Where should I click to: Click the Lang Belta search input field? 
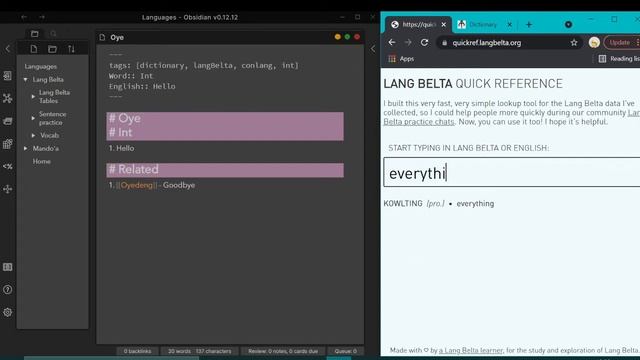click(512, 172)
